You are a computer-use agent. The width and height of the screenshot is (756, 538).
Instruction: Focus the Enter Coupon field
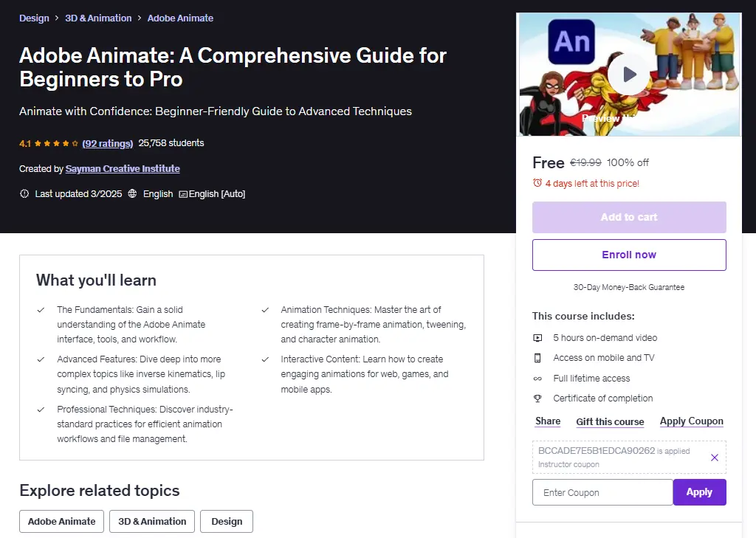[x=602, y=492]
